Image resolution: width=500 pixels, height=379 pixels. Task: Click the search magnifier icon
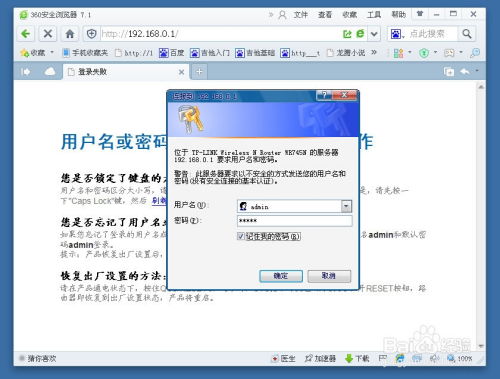pyautogui.click(x=467, y=34)
